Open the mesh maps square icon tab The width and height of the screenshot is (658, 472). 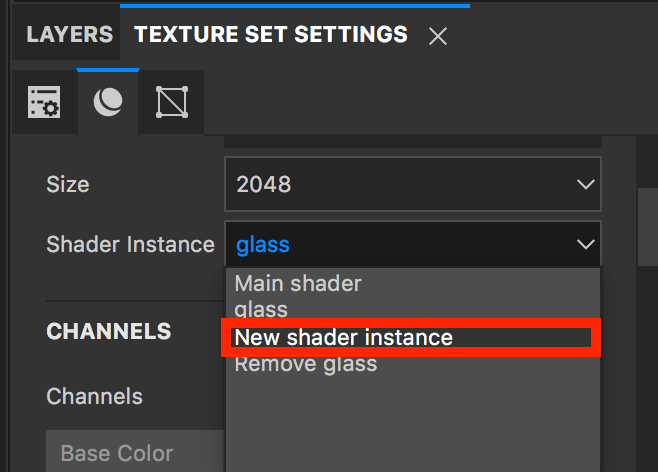pos(172,102)
